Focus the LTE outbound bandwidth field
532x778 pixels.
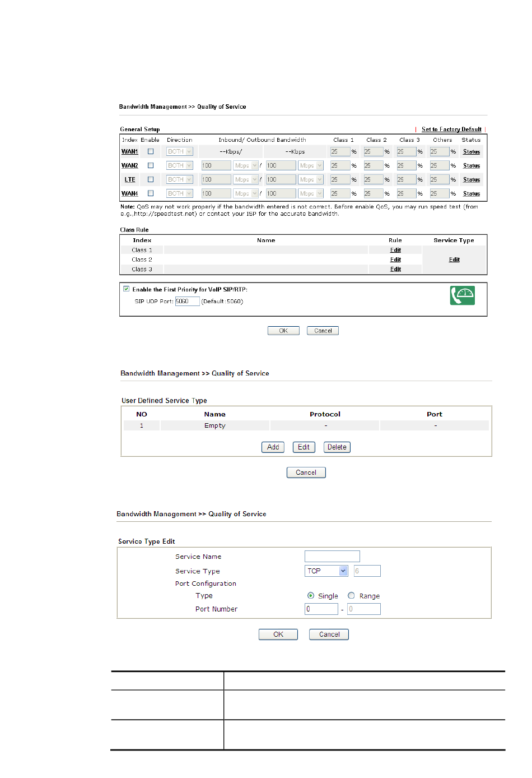(281, 179)
